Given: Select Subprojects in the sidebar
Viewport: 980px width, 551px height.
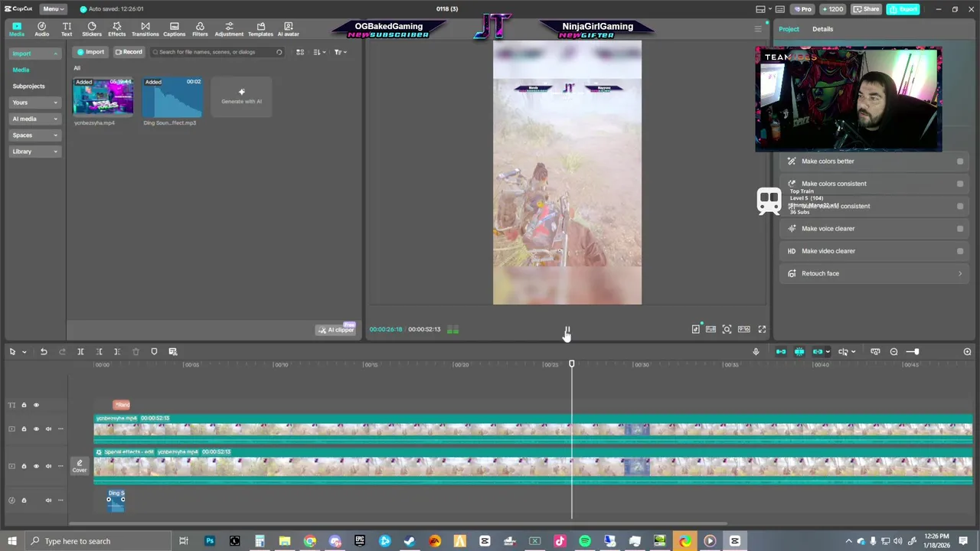Looking at the screenshot, I should click(x=29, y=86).
